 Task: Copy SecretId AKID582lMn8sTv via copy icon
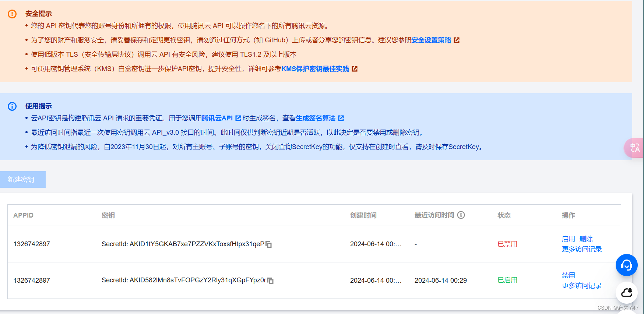[x=270, y=281]
